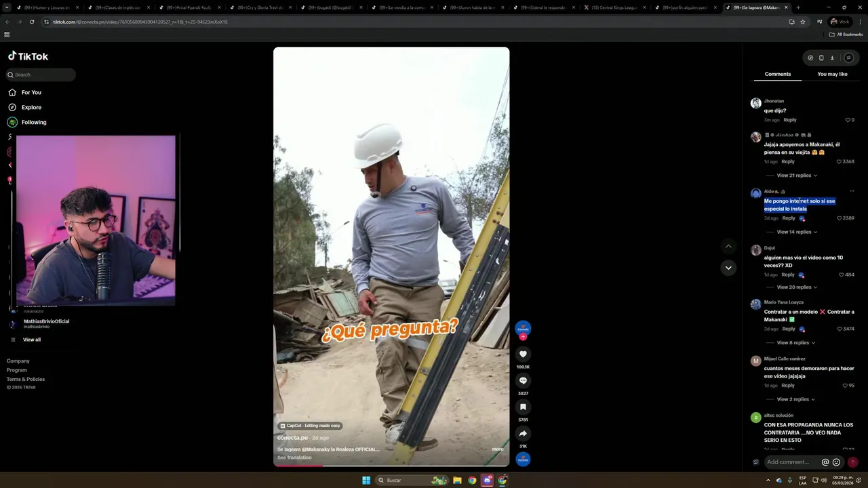Bookmark this page with the star icon
The width and height of the screenshot is (868, 488).
point(803,22)
